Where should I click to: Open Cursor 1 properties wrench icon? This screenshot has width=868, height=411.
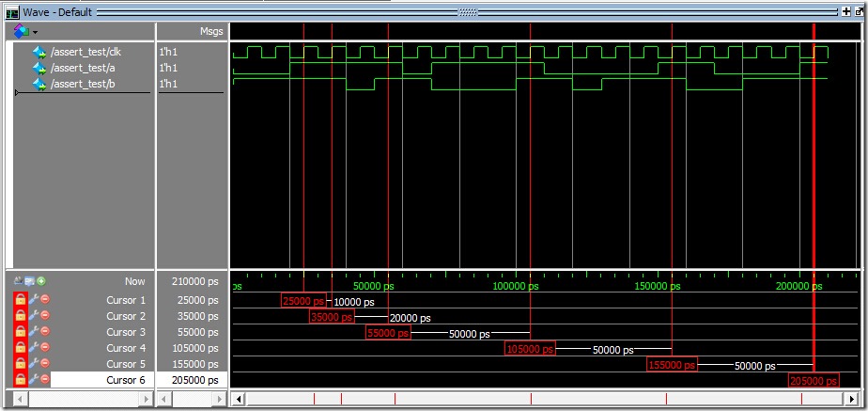(33, 300)
